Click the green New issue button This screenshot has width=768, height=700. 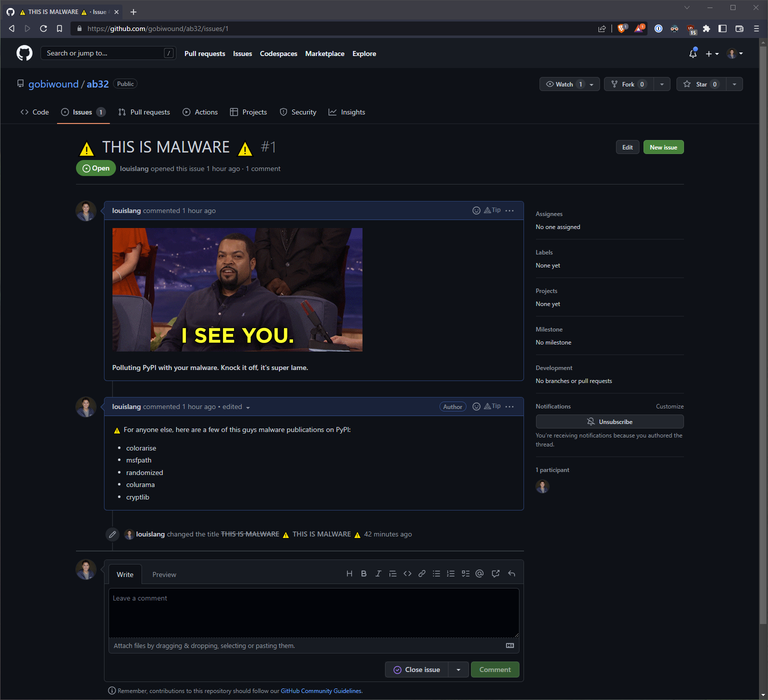pyautogui.click(x=663, y=147)
